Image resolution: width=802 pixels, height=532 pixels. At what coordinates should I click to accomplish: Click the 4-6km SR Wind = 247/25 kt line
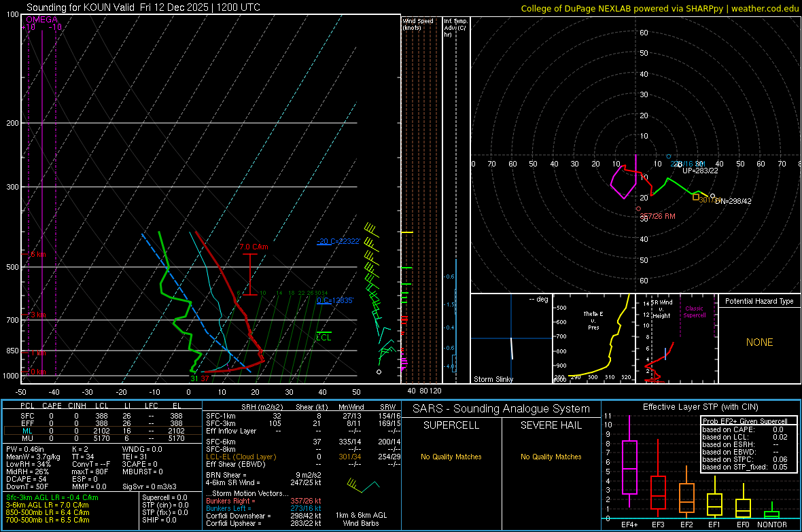click(264, 483)
